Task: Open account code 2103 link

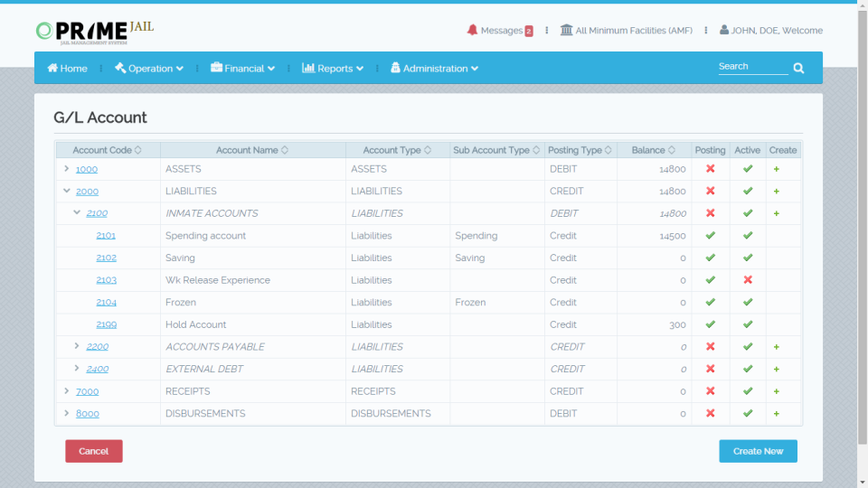Action: coord(107,280)
